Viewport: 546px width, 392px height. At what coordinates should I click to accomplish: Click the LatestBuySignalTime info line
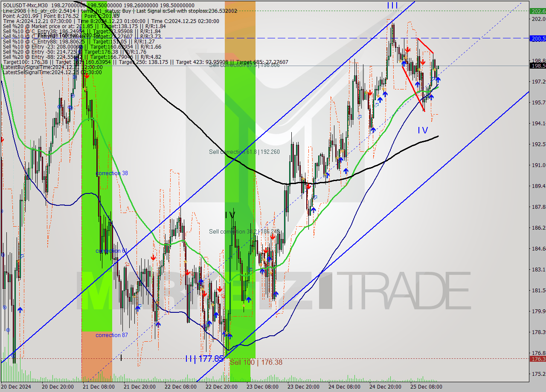pos(52,67)
